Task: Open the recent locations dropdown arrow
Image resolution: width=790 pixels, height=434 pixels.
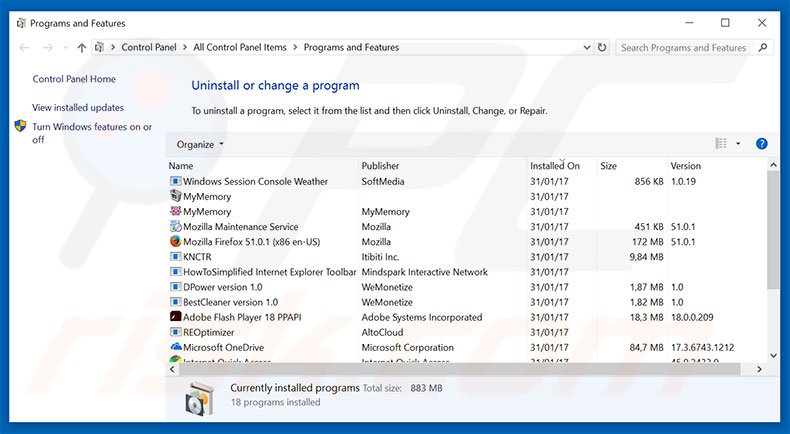Action: tap(65, 48)
